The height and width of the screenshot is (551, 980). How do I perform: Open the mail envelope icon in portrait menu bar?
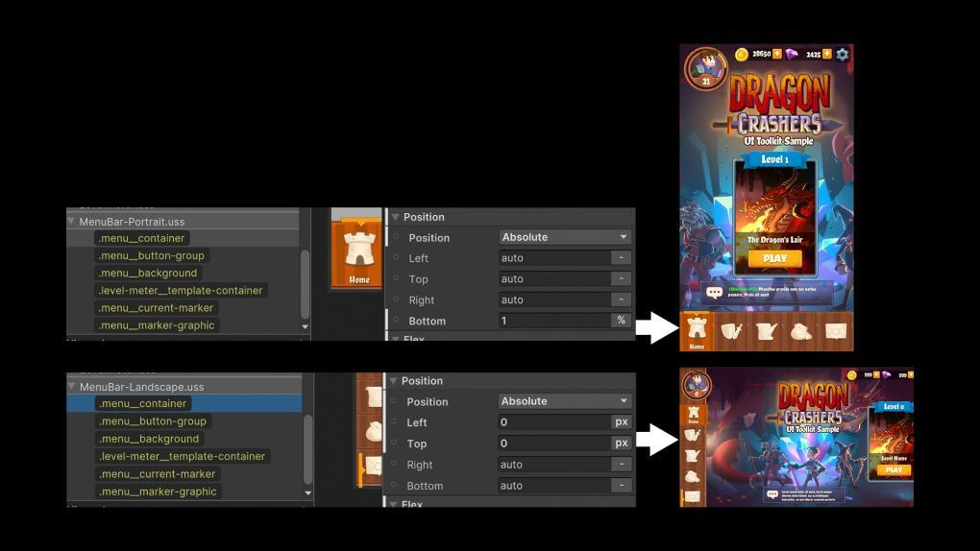pyautogui.click(x=836, y=331)
